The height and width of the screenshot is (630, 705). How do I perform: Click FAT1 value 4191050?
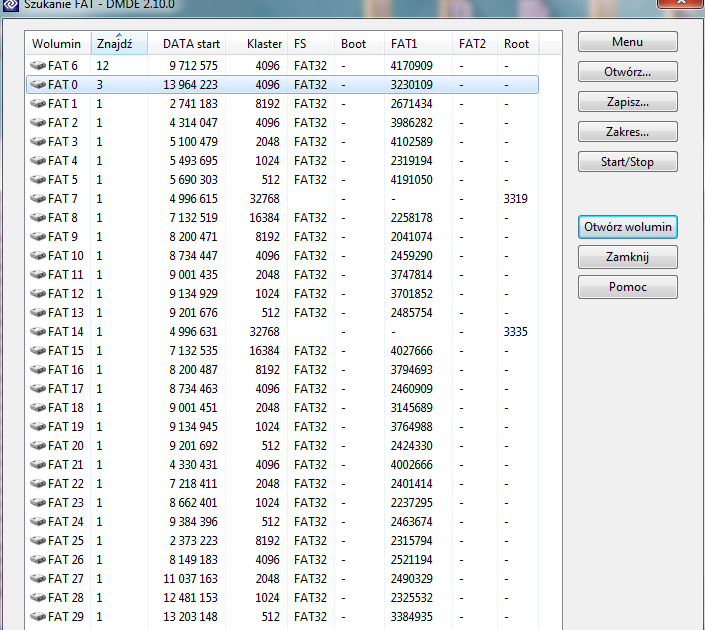[x=411, y=179]
